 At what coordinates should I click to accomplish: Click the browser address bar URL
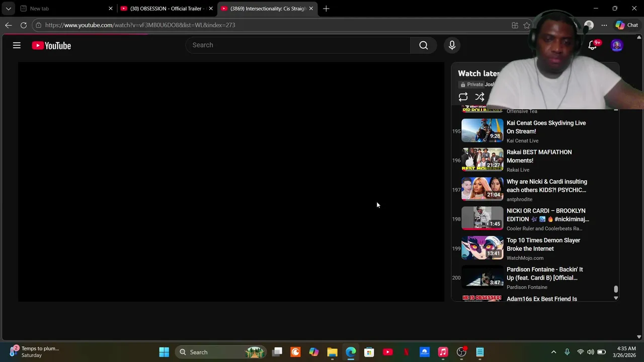[140, 25]
